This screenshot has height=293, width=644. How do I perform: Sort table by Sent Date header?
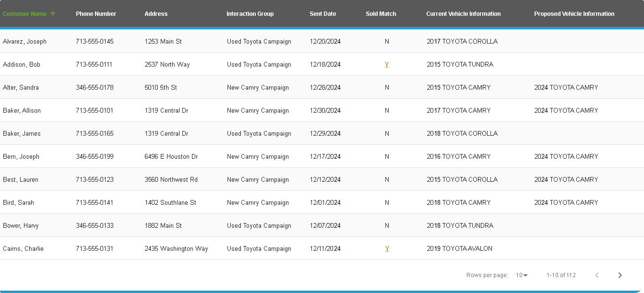pos(322,14)
